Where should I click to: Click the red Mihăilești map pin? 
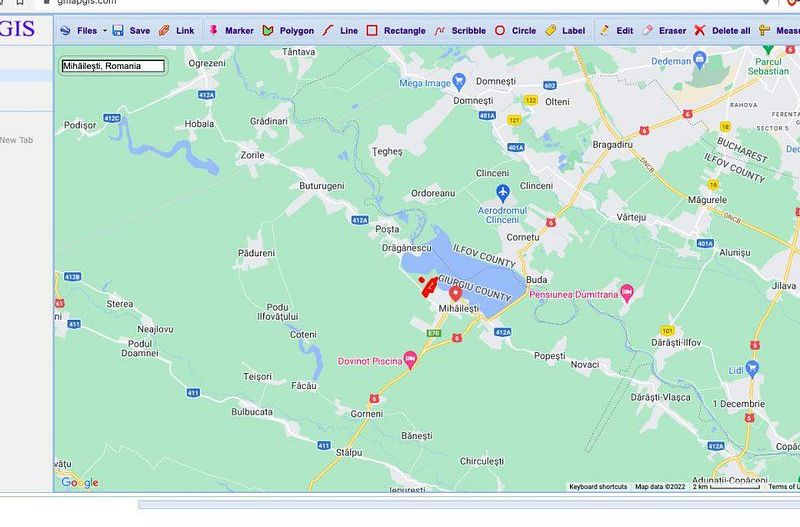tap(456, 293)
